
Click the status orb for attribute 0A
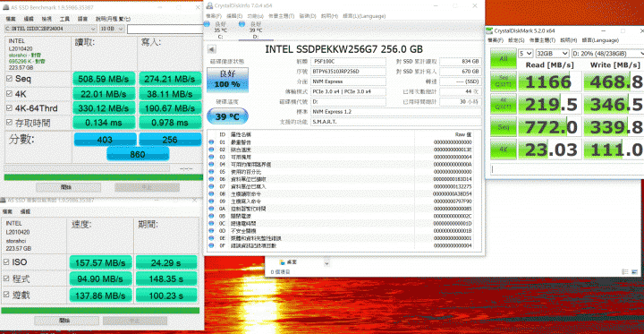211,209
